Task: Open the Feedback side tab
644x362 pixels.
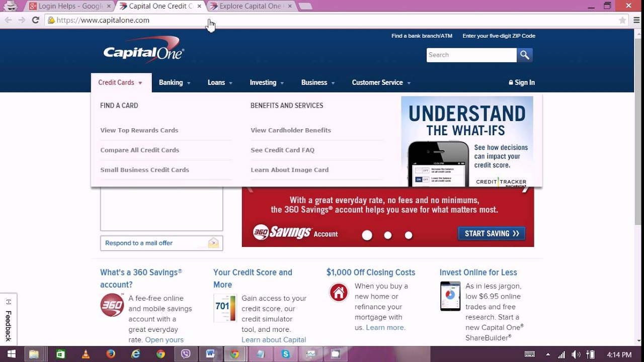Action: click(x=8, y=319)
